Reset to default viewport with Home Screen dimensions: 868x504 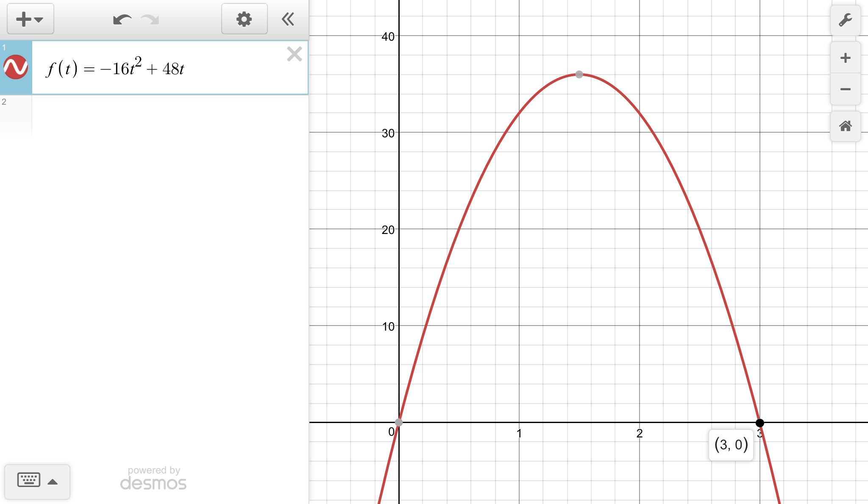click(x=845, y=126)
